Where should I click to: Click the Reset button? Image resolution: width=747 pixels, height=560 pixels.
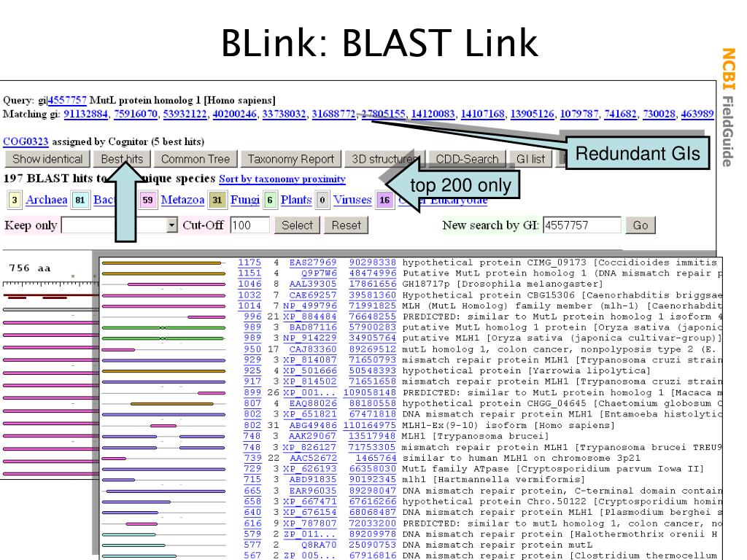347,225
